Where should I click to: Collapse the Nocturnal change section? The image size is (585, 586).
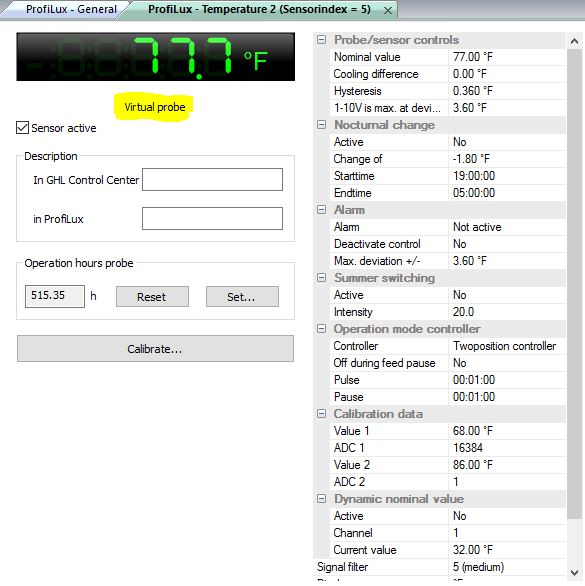[321, 124]
